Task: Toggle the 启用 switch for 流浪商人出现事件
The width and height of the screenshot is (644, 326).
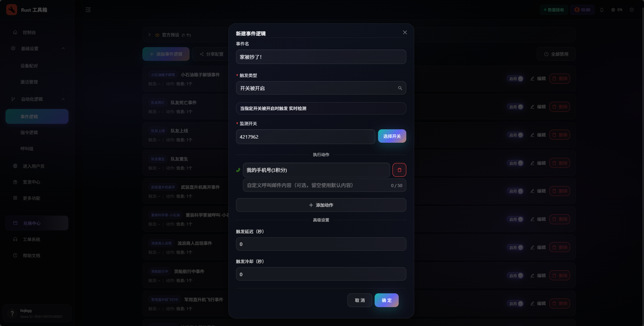Action: click(515, 248)
